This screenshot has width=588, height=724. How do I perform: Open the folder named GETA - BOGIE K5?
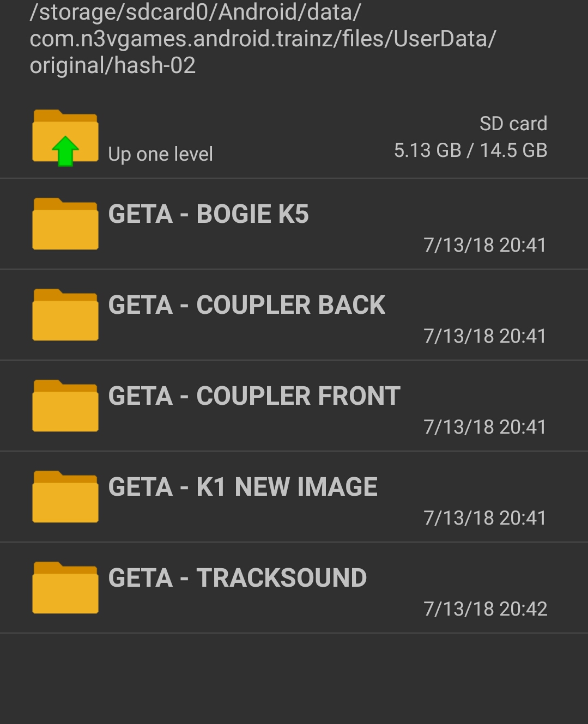click(208, 214)
